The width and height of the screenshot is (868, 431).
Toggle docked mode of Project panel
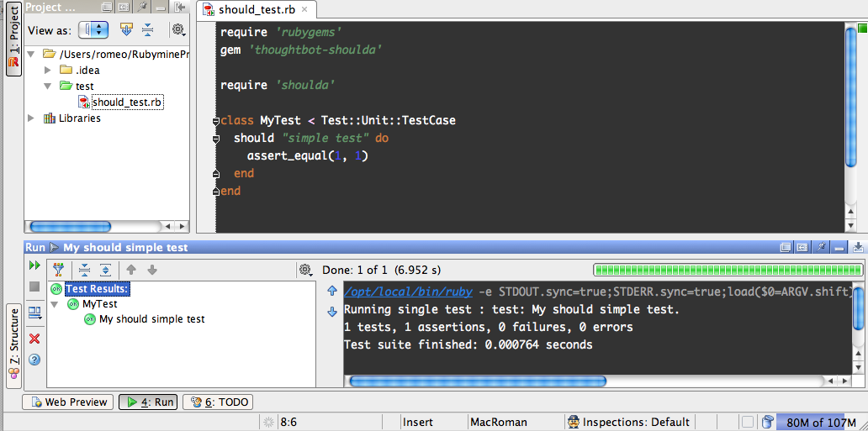click(x=124, y=8)
